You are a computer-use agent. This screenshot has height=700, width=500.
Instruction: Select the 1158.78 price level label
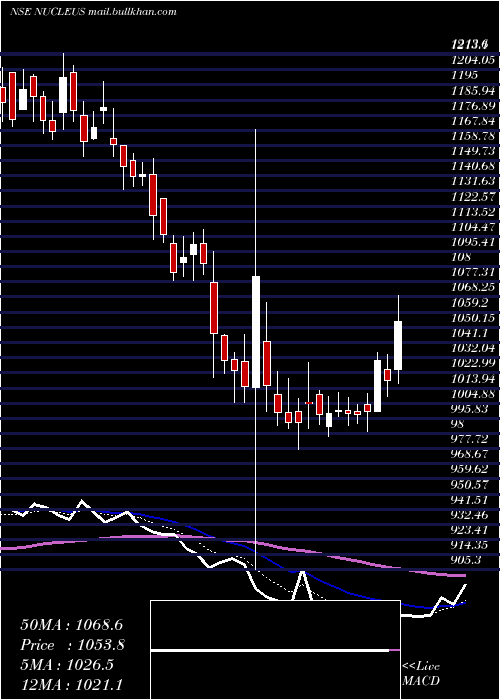pyautogui.click(x=473, y=136)
